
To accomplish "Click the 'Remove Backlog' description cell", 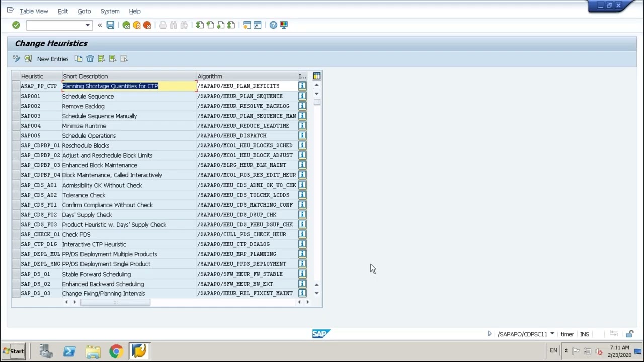I will (x=129, y=106).
